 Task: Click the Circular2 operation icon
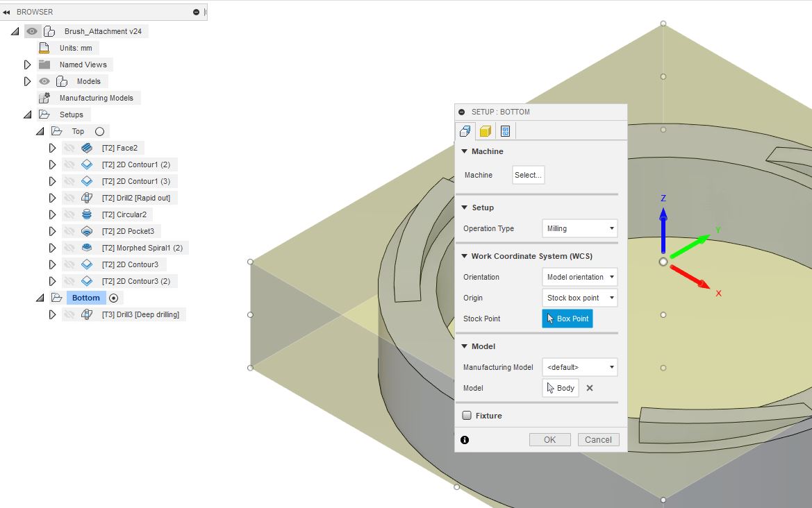[87, 214]
